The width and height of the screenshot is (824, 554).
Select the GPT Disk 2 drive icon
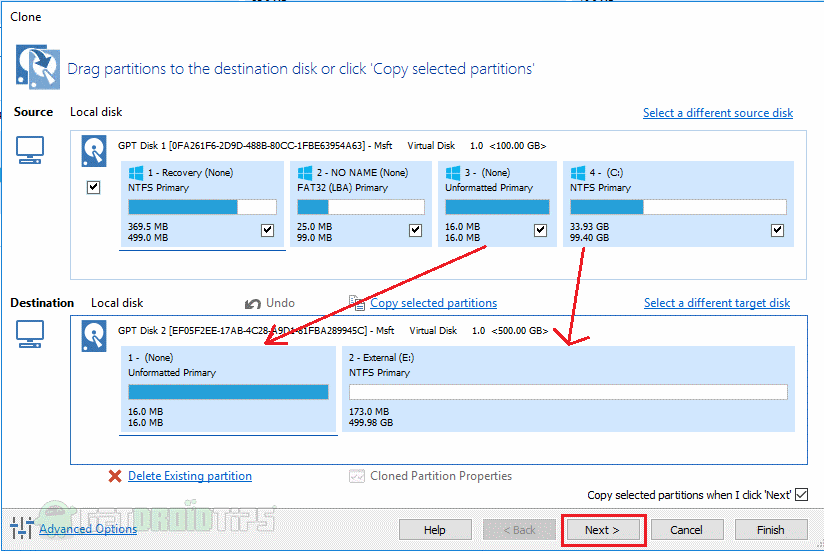pos(94,336)
